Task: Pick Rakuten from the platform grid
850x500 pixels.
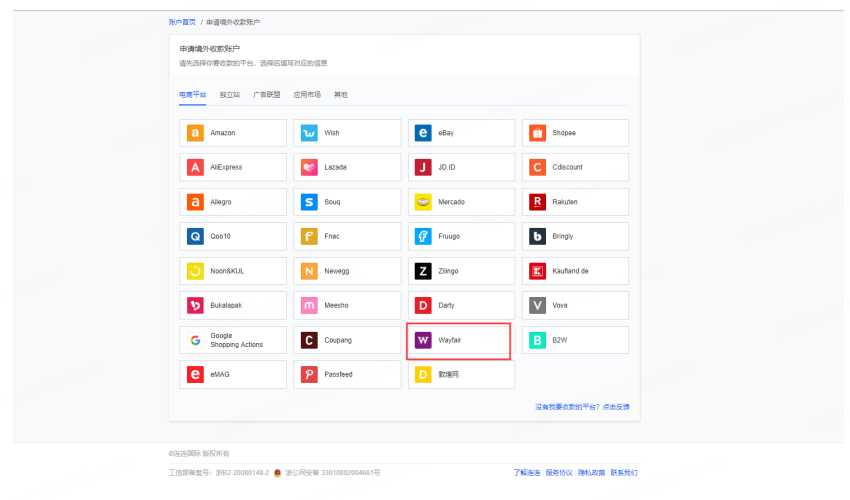Action: pos(574,202)
